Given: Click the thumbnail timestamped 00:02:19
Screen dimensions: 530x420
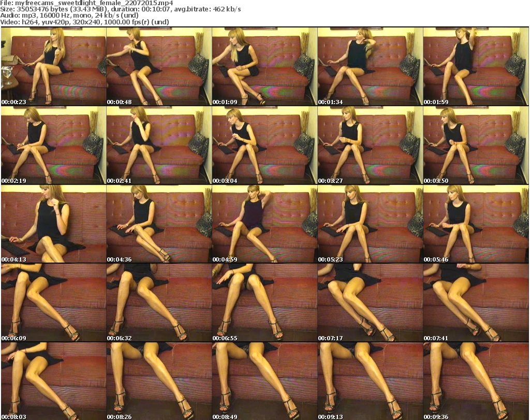Looking at the screenshot, I should 53,145.
